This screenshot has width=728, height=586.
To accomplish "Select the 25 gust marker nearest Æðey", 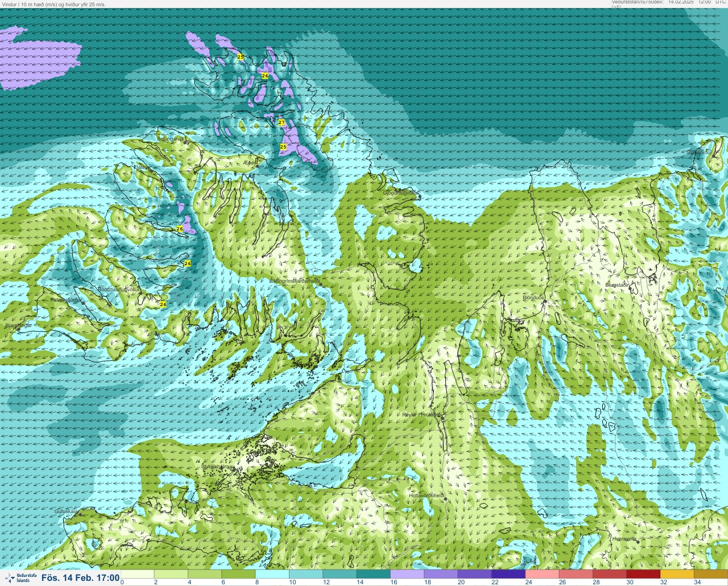I will click(x=283, y=147).
